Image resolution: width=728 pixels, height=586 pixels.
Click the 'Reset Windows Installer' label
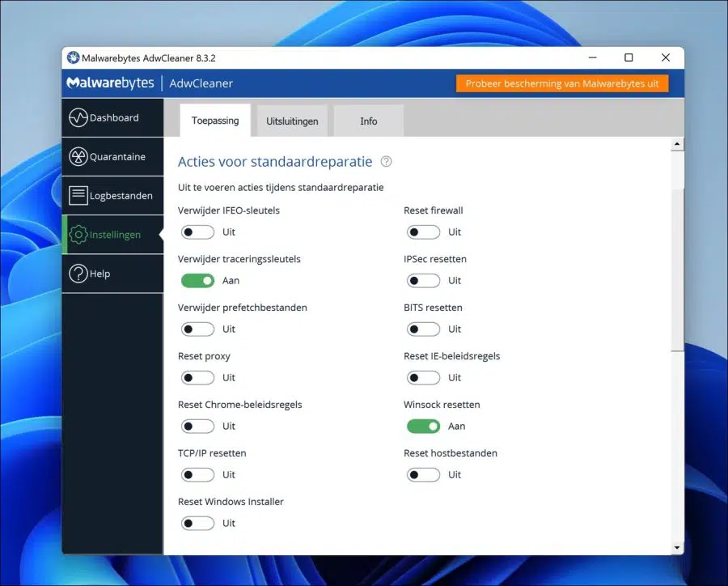tap(231, 502)
